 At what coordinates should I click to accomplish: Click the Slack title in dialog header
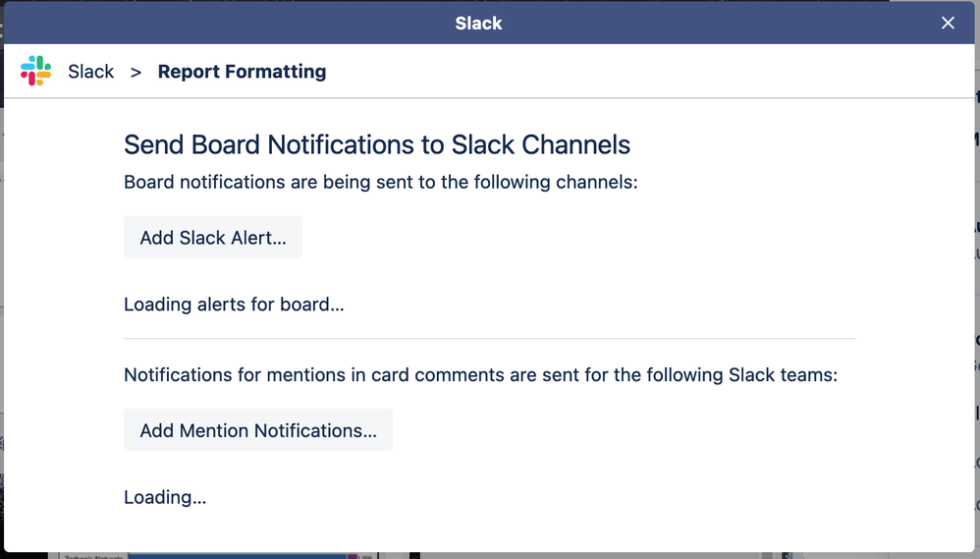point(479,24)
